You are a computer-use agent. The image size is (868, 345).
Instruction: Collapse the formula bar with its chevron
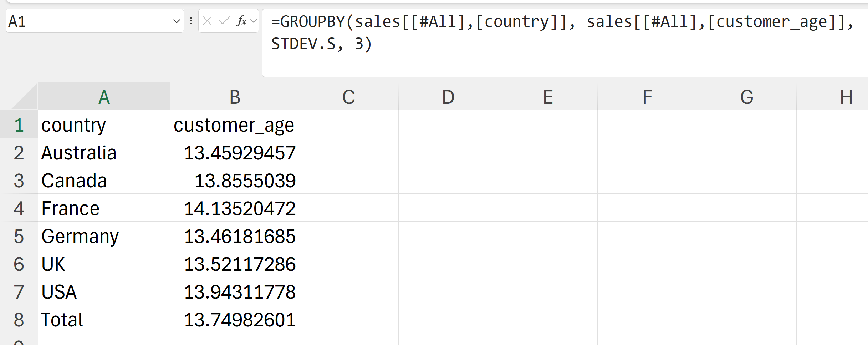click(x=253, y=21)
